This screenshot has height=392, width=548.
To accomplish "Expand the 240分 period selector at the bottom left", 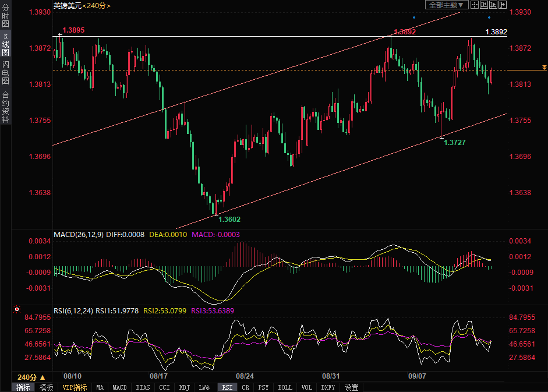I will pyautogui.click(x=31, y=377).
